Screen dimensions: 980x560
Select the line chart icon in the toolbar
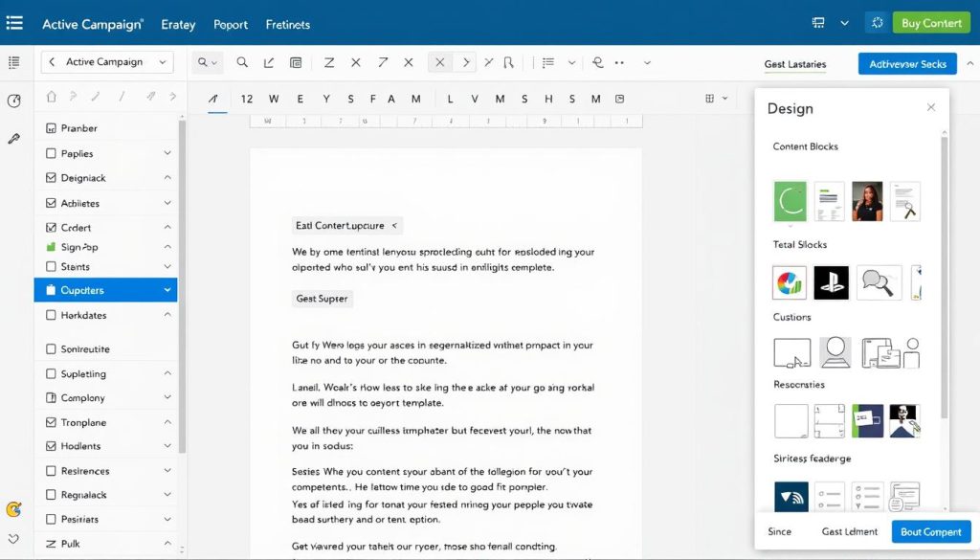[269, 61]
